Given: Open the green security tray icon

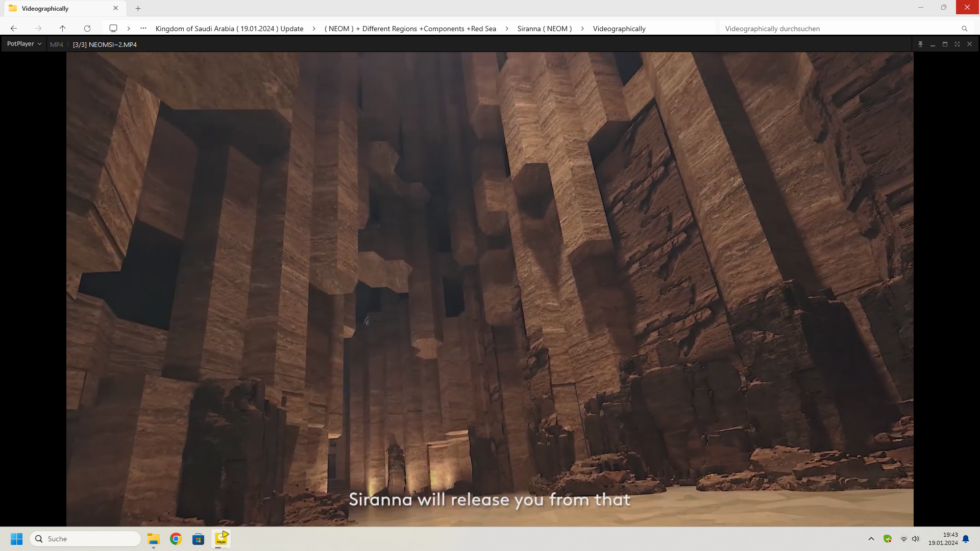Looking at the screenshot, I should [x=888, y=539].
